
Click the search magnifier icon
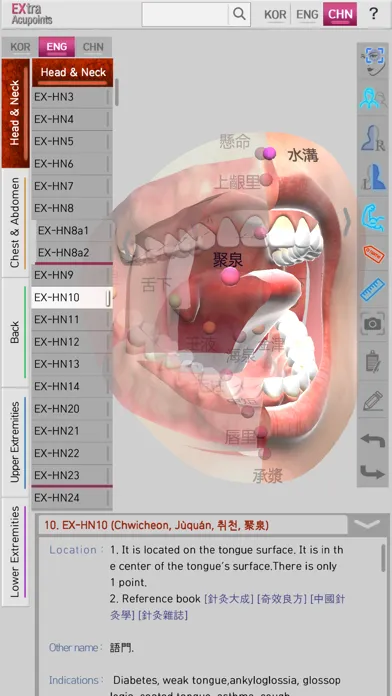tap(239, 14)
